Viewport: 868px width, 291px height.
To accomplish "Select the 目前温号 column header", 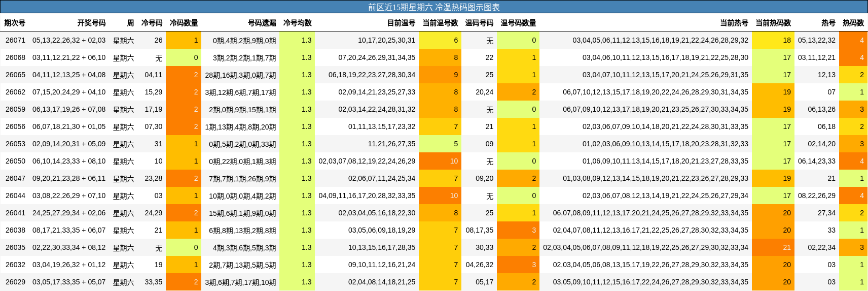I will click(x=401, y=23).
